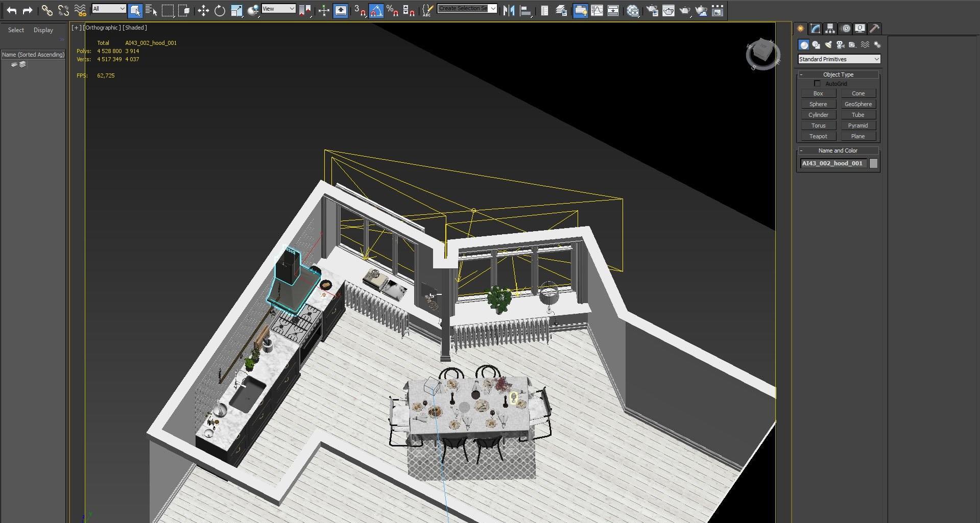Open the Render Setup teapot icon
Viewport: 980px width, 523px height.
pyautogui.click(x=652, y=10)
